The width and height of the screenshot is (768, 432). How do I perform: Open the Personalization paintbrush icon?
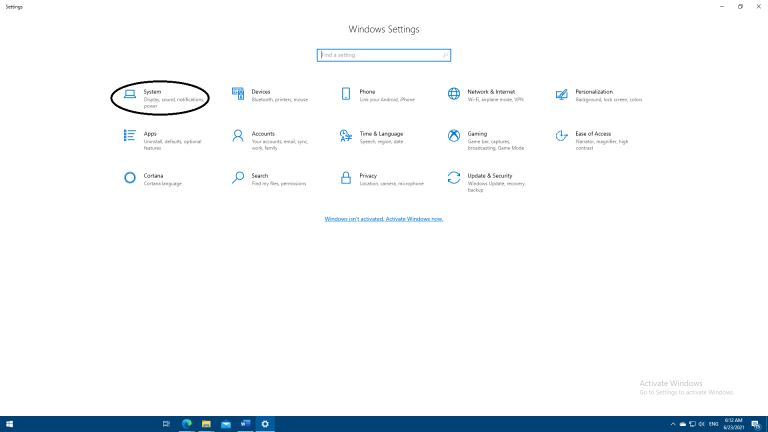point(562,94)
